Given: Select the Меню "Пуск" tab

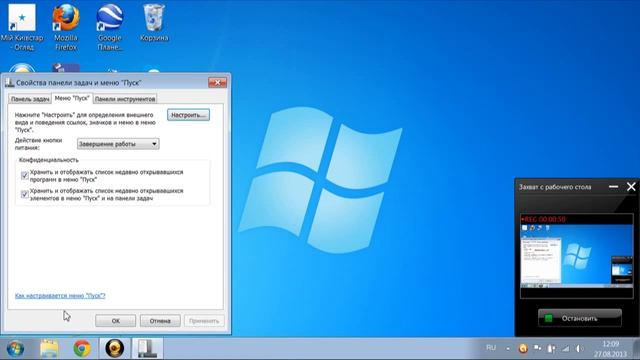Looking at the screenshot, I should click(x=72, y=98).
